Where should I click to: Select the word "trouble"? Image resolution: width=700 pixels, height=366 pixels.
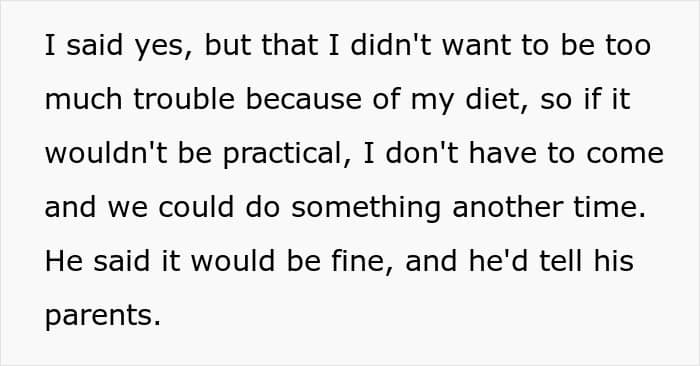(183, 99)
